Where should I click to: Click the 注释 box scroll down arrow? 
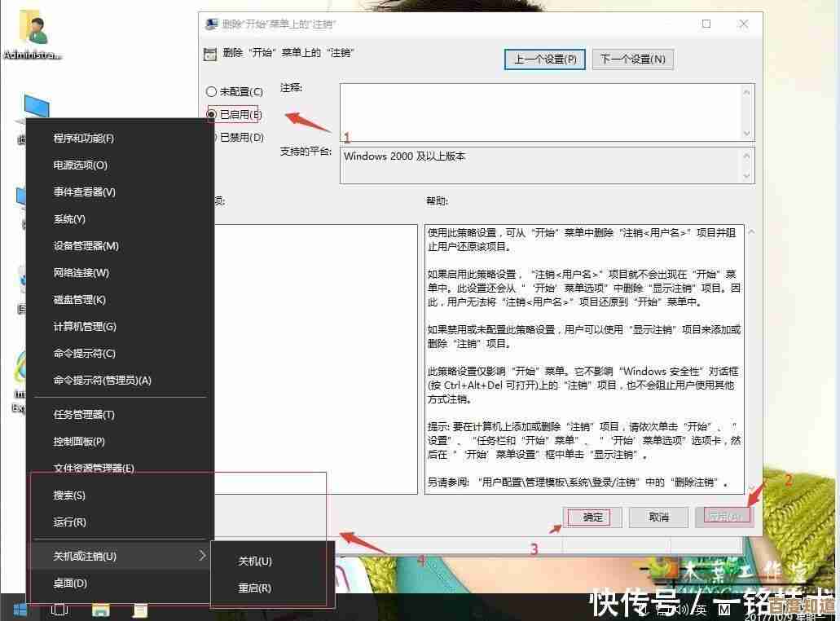click(x=747, y=133)
